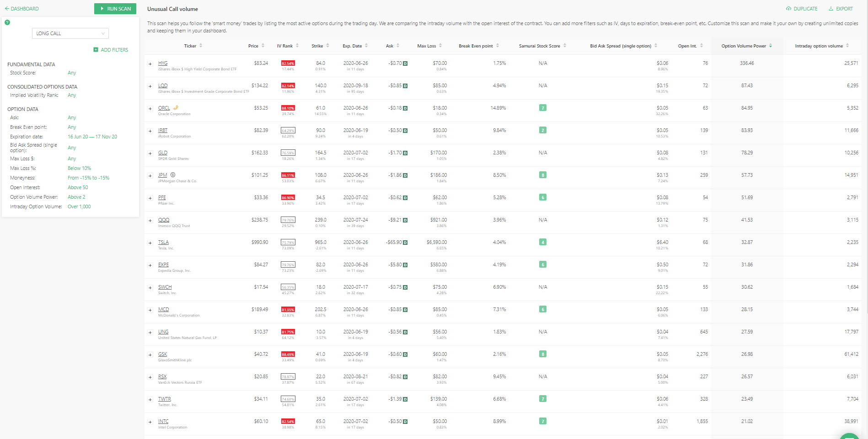Click Samurai Stock Score badge for ORCL

[x=542, y=108]
